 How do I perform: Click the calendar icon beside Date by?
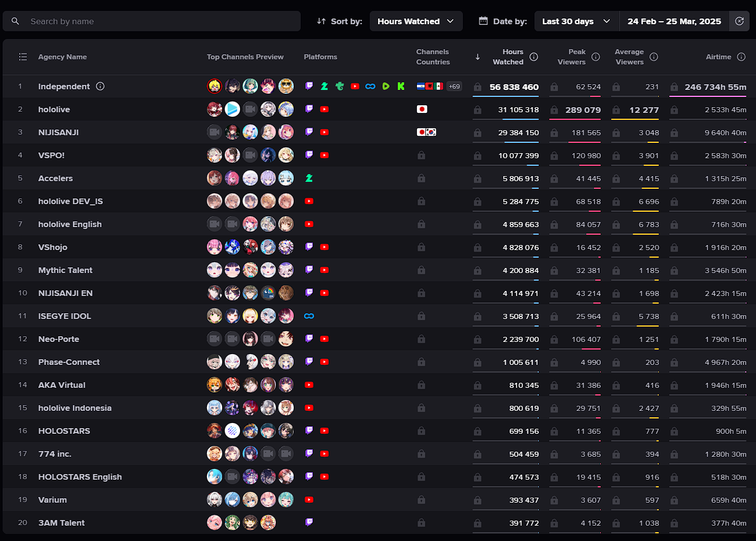click(x=483, y=21)
